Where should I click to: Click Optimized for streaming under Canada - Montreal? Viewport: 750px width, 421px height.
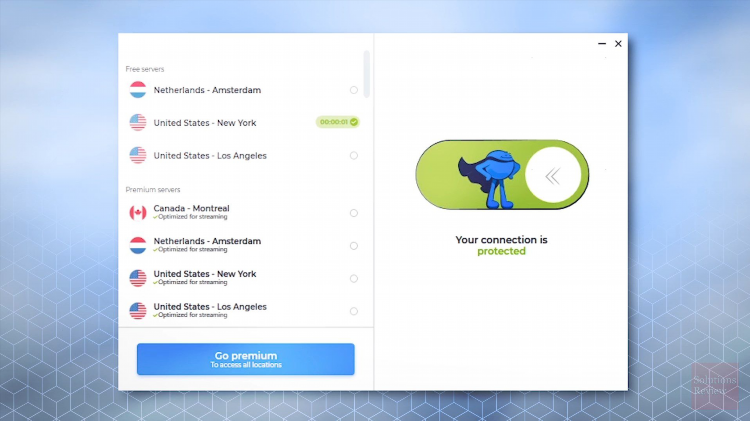point(190,217)
